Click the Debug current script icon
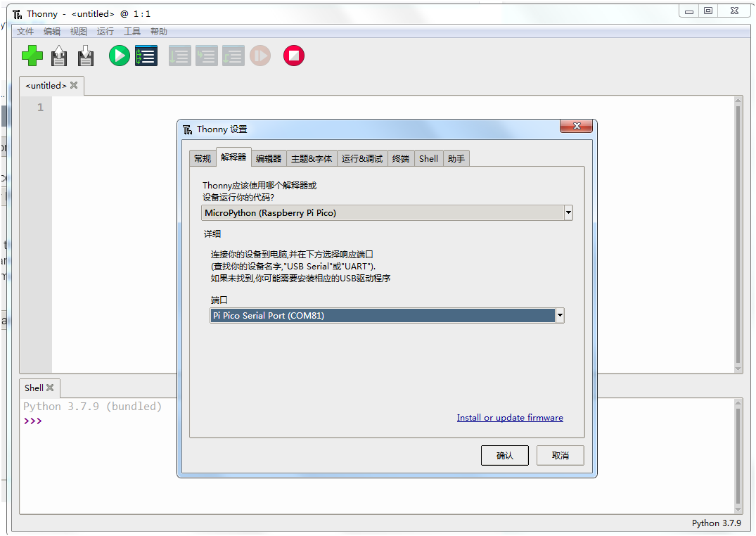 [x=146, y=56]
